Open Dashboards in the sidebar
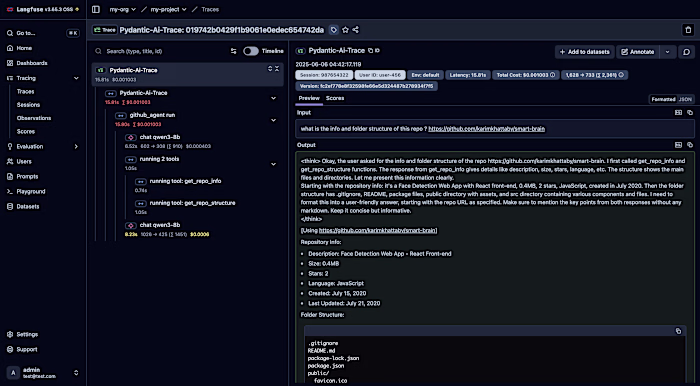This screenshot has height=386, width=700. [32, 63]
